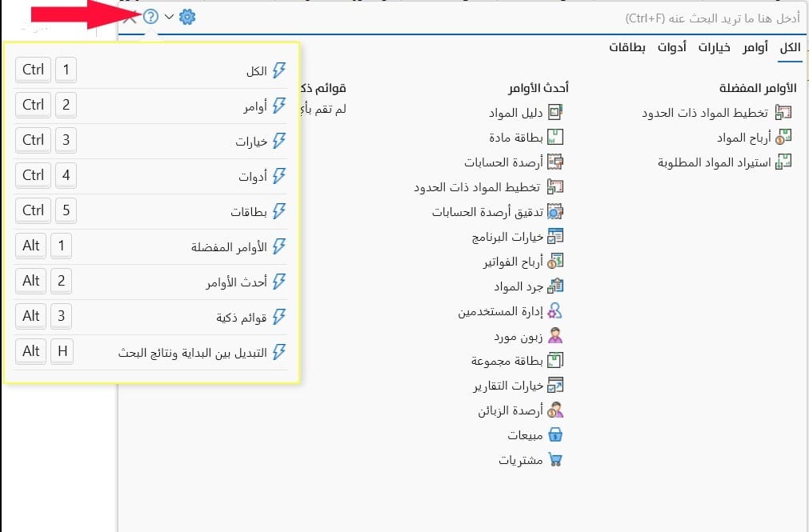Click the زبون مورد person icon
The width and height of the screenshot is (809, 532).
tap(555, 336)
